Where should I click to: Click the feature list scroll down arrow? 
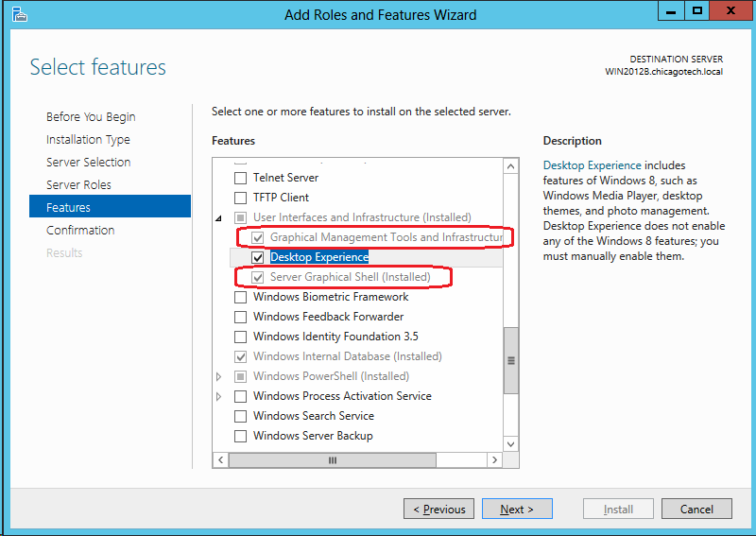click(511, 443)
